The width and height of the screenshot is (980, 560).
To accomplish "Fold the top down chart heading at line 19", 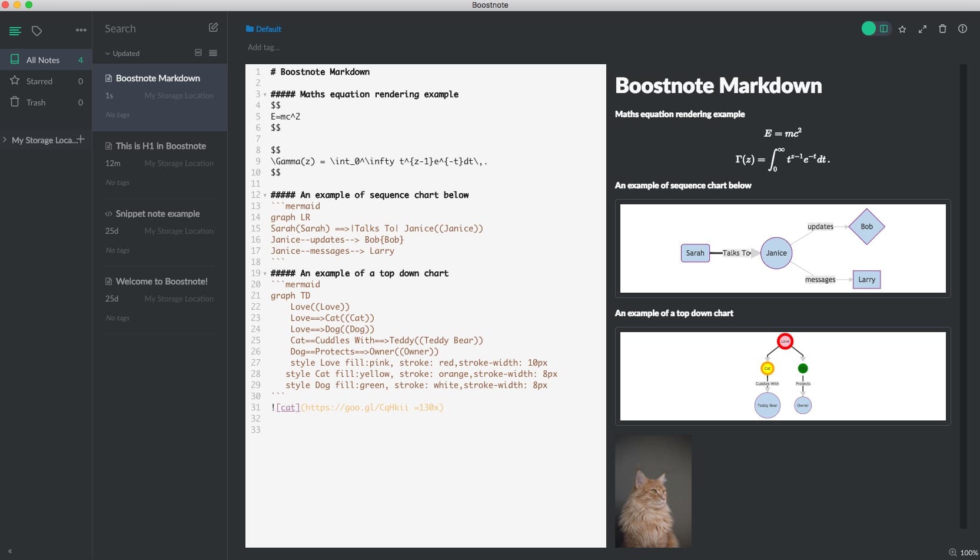I will click(x=265, y=274).
